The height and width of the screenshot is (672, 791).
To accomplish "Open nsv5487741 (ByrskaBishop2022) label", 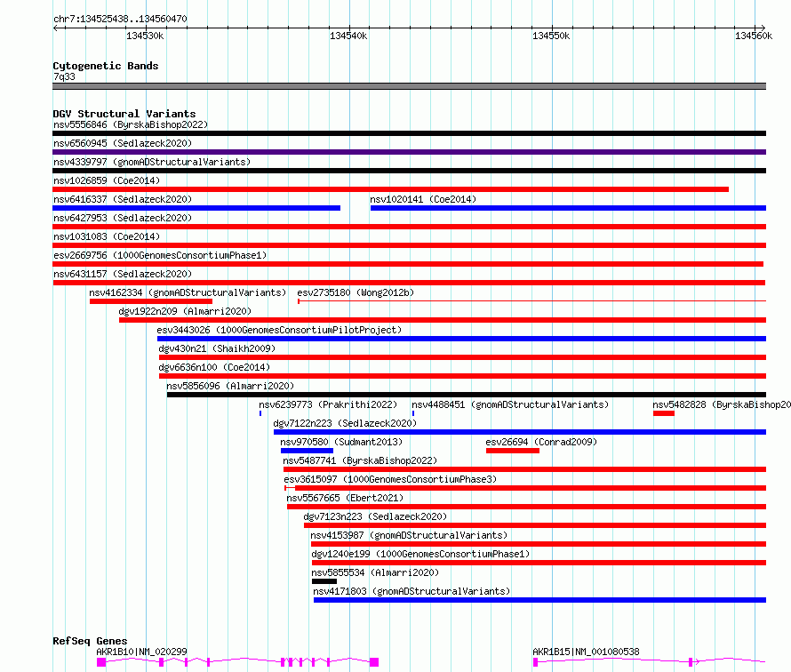I will [360, 460].
